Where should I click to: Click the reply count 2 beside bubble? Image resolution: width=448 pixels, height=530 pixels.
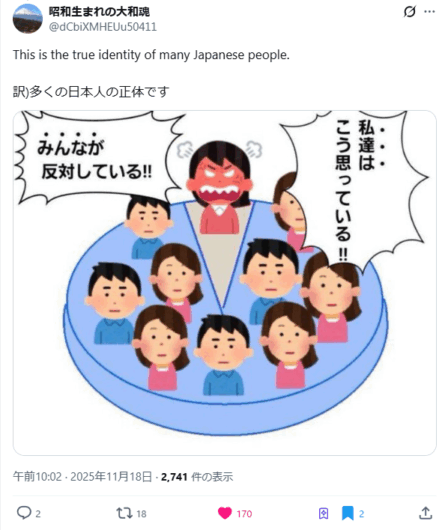pyautogui.click(x=38, y=514)
